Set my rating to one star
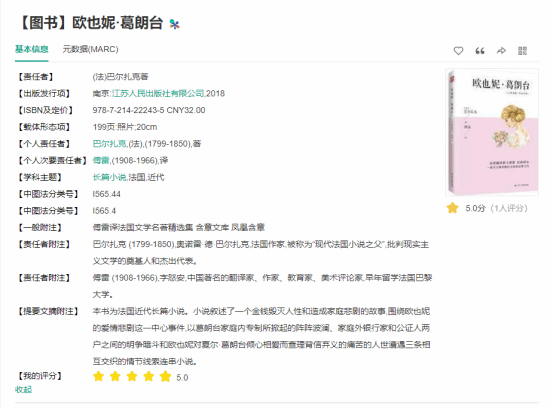 [x=98, y=376]
